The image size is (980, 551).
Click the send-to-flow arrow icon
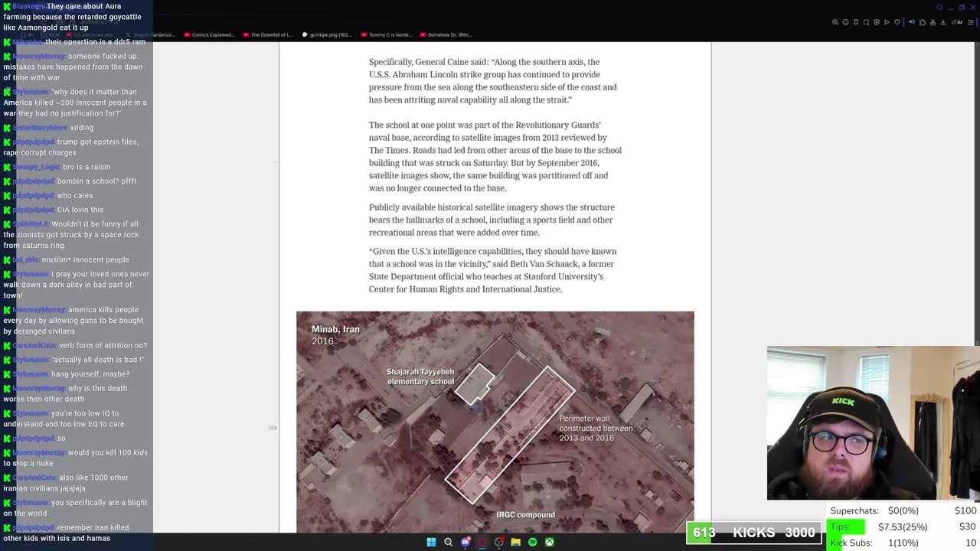click(x=887, y=22)
